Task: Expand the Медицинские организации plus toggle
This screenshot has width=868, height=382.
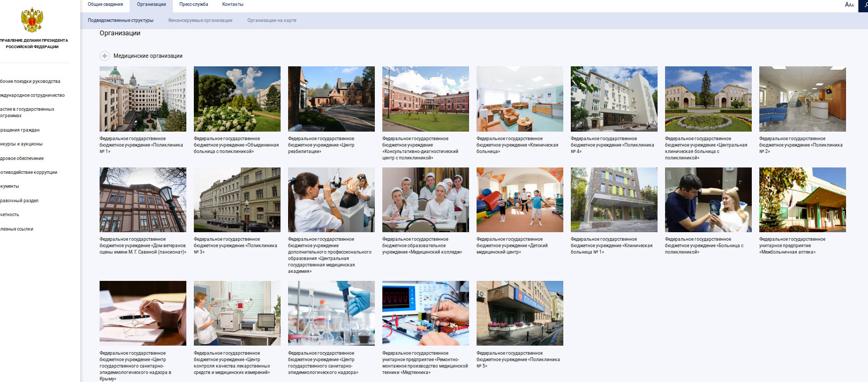Action: click(105, 56)
